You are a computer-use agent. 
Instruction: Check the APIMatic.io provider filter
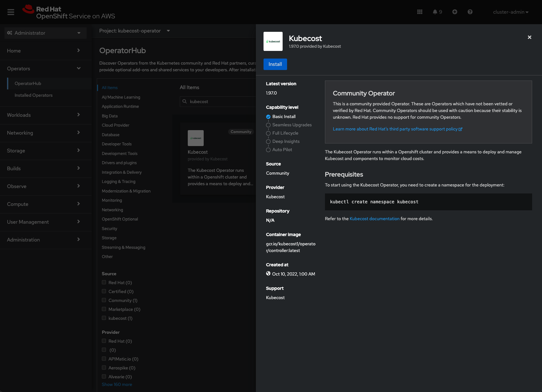[104, 359]
